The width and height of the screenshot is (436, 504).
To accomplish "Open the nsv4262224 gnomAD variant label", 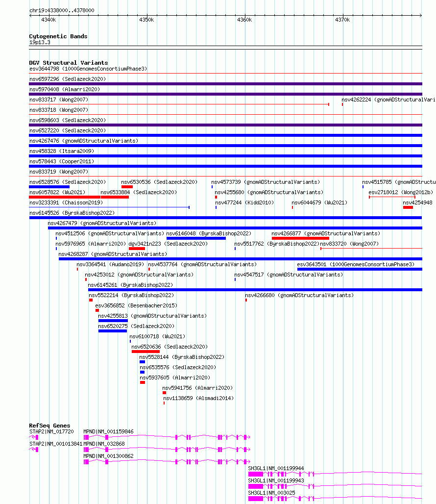I will [388, 100].
